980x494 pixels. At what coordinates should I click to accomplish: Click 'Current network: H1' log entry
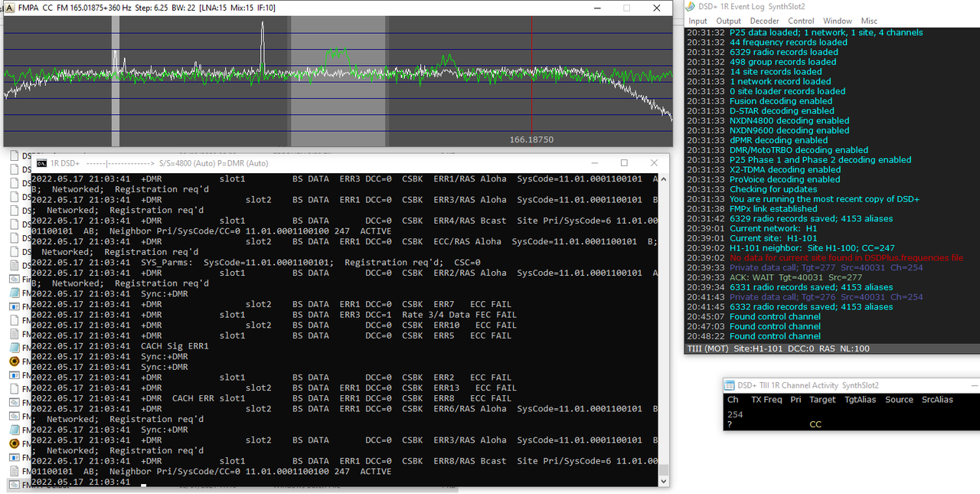tap(773, 228)
